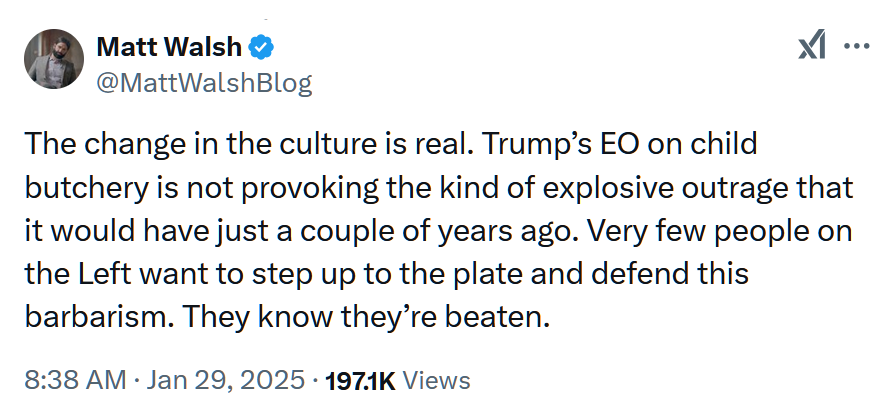Open the three-dot more options menu
The height and width of the screenshot is (396, 889).
857,46
